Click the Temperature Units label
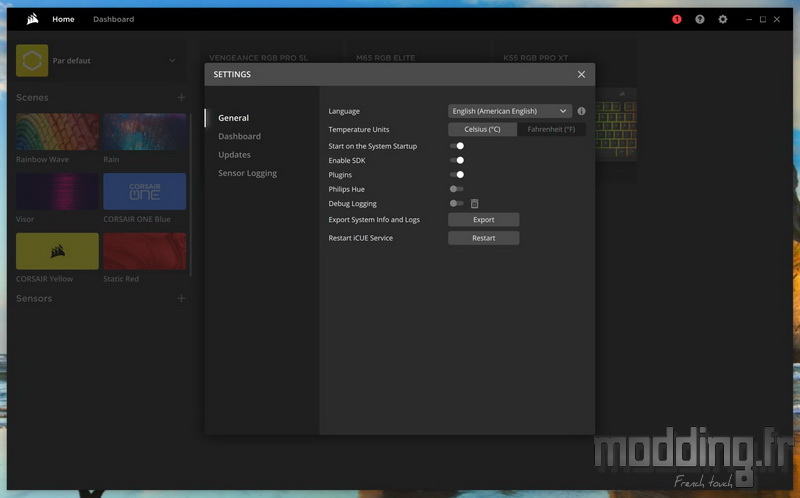The width and height of the screenshot is (800, 498). click(359, 130)
